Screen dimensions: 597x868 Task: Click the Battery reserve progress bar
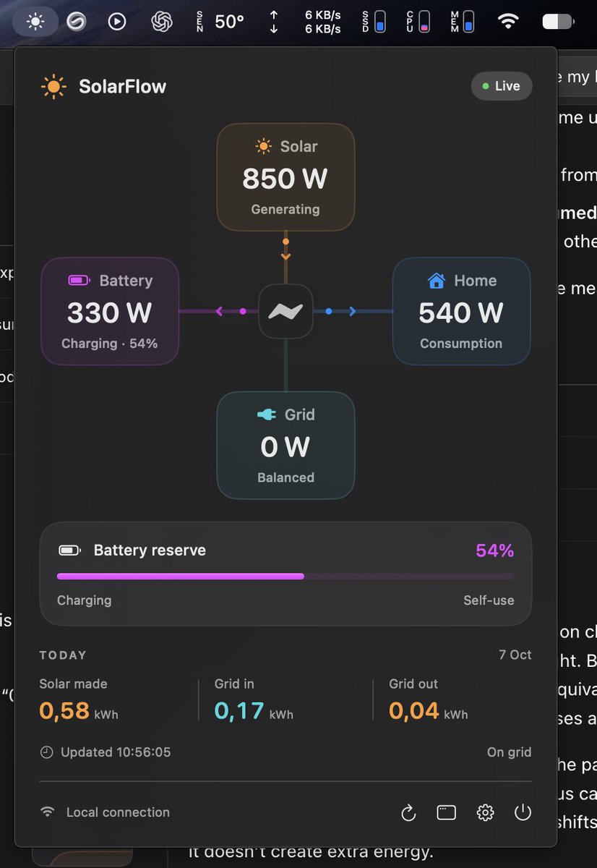pos(285,576)
